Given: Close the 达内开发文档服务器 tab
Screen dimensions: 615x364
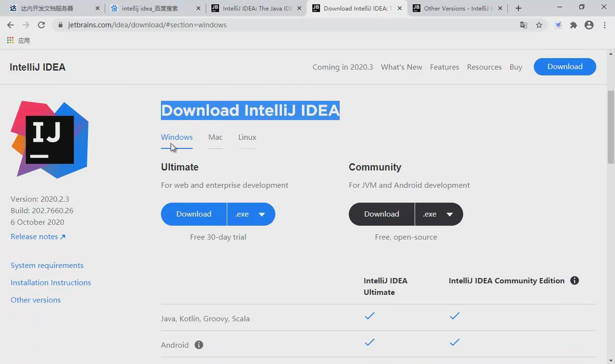Looking at the screenshot, I should coord(98,8).
